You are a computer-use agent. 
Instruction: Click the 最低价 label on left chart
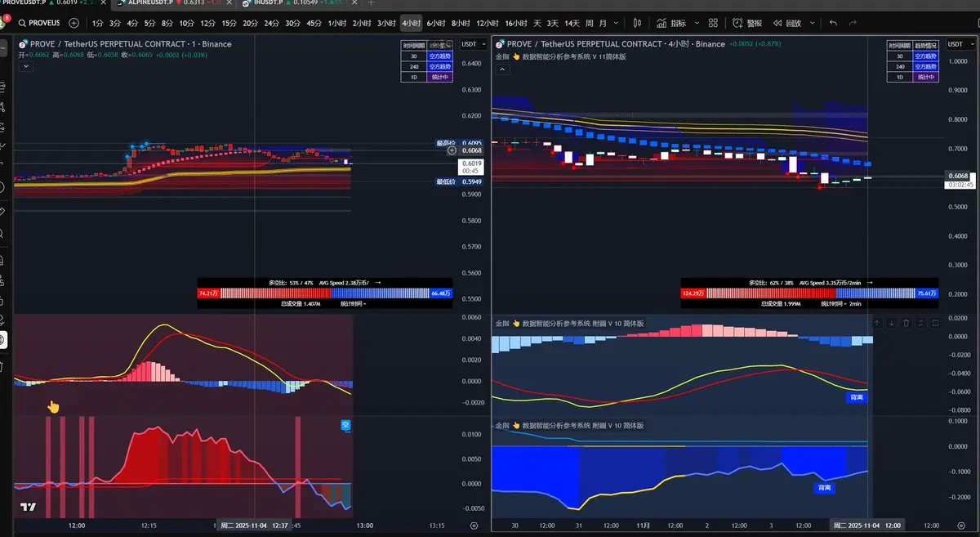pyautogui.click(x=445, y=181)
